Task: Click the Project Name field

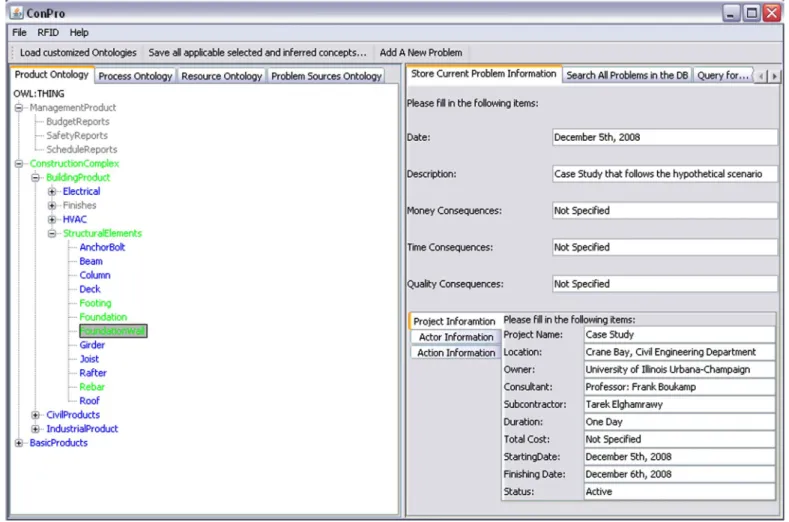Action: pos(679,335)
